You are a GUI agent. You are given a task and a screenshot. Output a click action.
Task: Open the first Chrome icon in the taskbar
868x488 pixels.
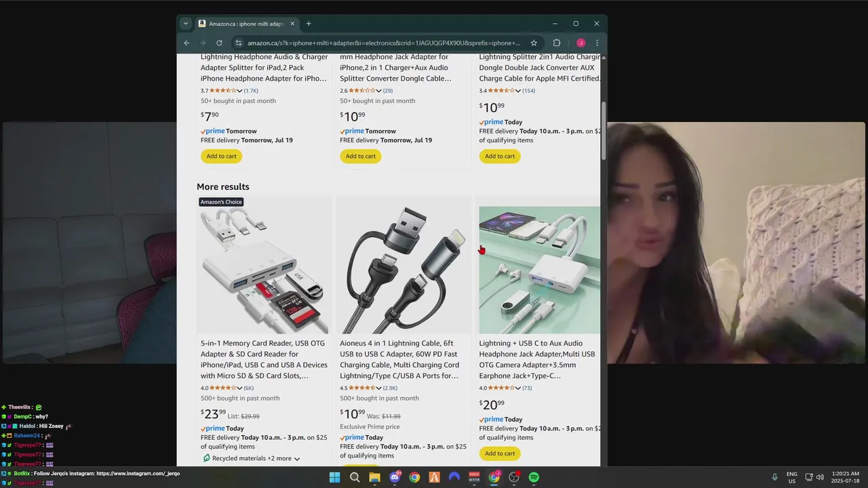pos(414,477)
